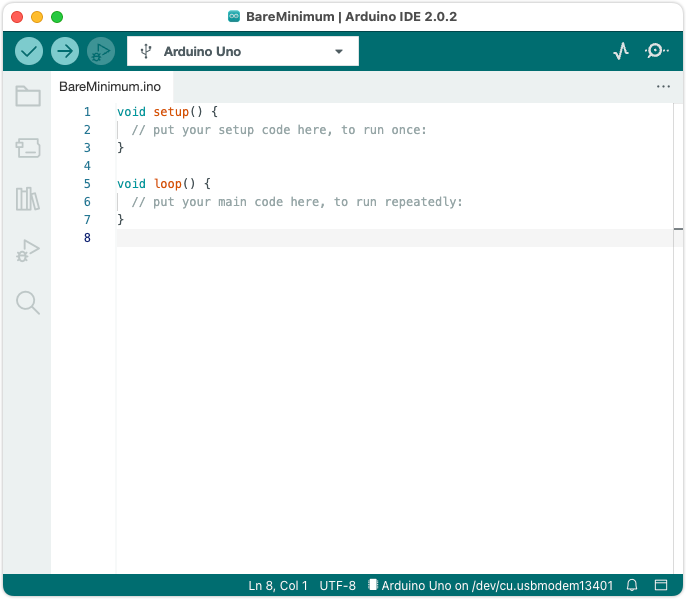Click Ln 8, Col 1 in status bar
Image resolution: width=686 pixels, height=599 pixels.
pos(278,585)
